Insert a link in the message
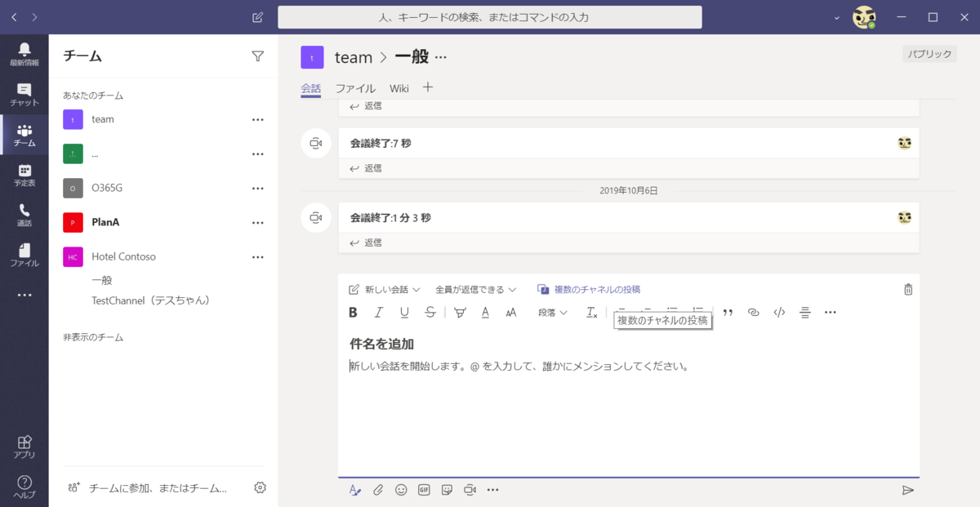 pos(753,312)
